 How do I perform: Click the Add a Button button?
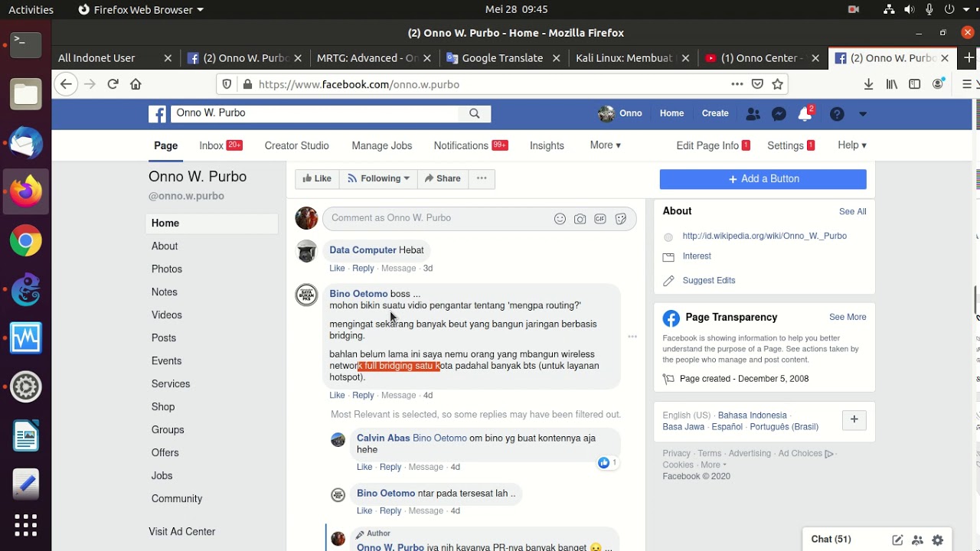(763, 179)
